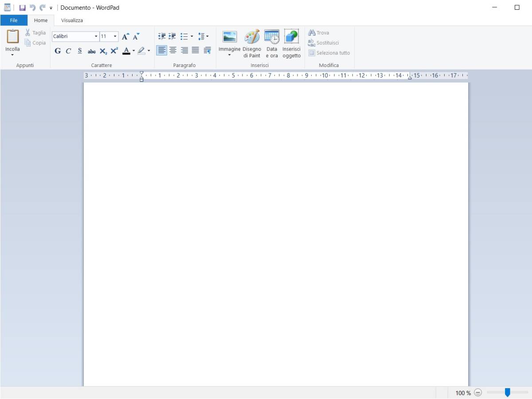The height and width of the screenshot is (399, 532).
Task: Click the zoom out minus button
Action: pyautogui.click(x=478, y=393)
